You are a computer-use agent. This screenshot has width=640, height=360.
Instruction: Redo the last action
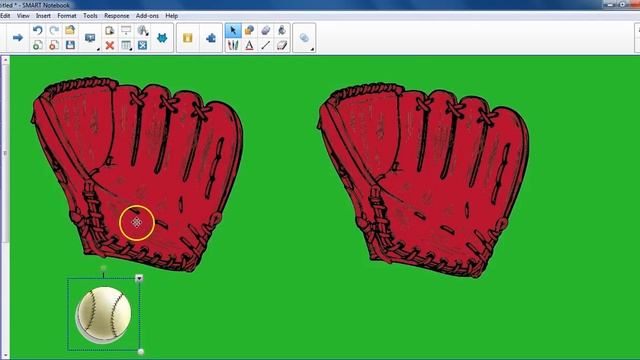(x=54, y=30)
